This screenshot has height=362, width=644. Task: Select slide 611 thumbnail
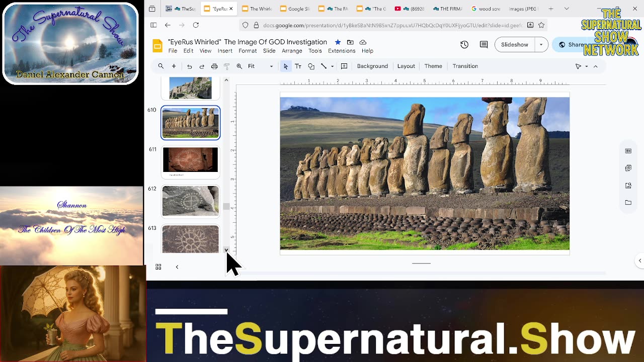190,162
